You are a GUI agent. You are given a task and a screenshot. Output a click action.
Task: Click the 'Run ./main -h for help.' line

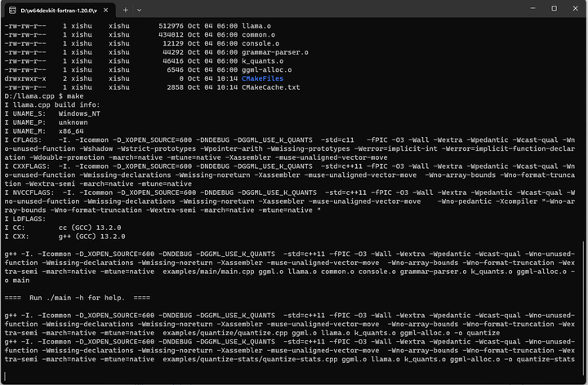tap(78, 298)
